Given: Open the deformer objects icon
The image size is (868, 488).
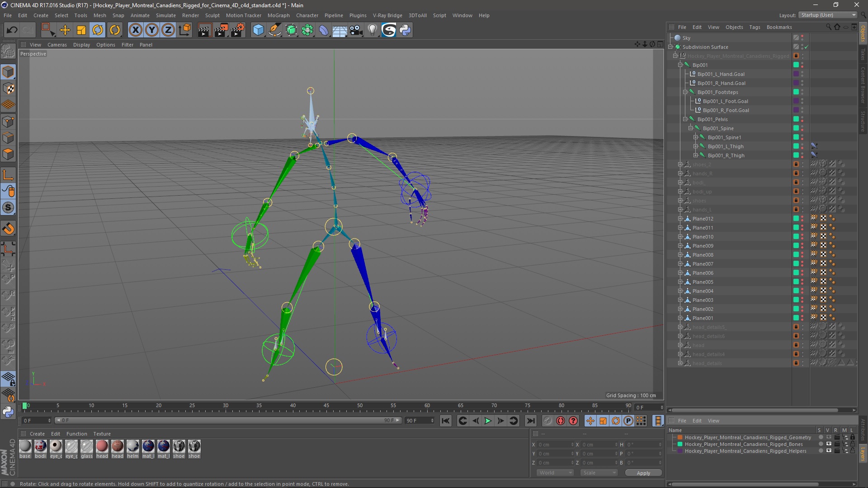Looking at the screenshot, I should pos(324,30).
